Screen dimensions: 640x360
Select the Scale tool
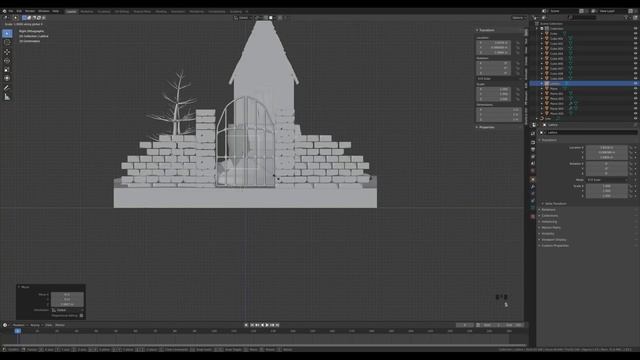[7, 69]
